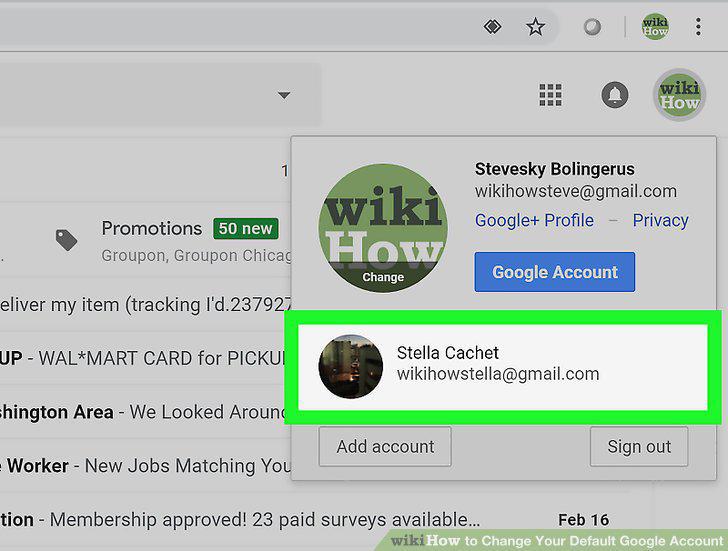The image size is (728, 551).
Task: Show Google notifications bell
Action: click(615, 95)
